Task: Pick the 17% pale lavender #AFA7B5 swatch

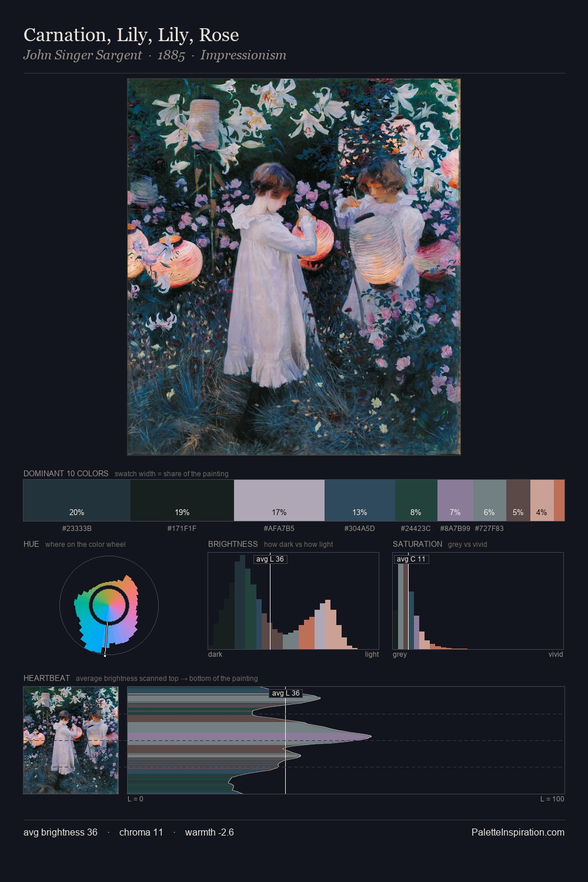Action: pyautogui.click(x=279, y=500)
